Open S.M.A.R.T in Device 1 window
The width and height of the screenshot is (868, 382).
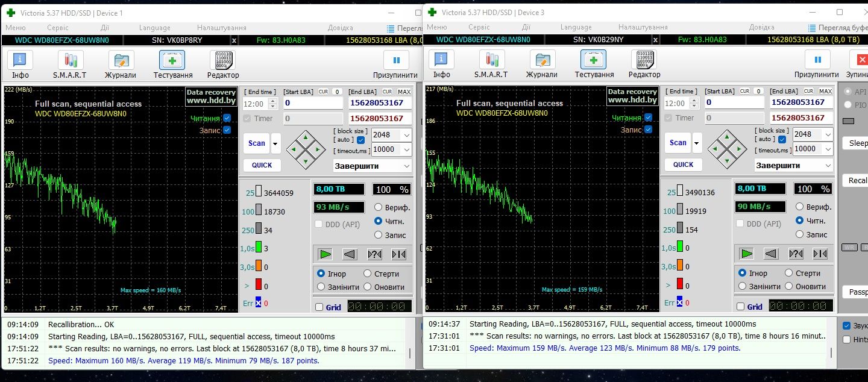(71, 64)
